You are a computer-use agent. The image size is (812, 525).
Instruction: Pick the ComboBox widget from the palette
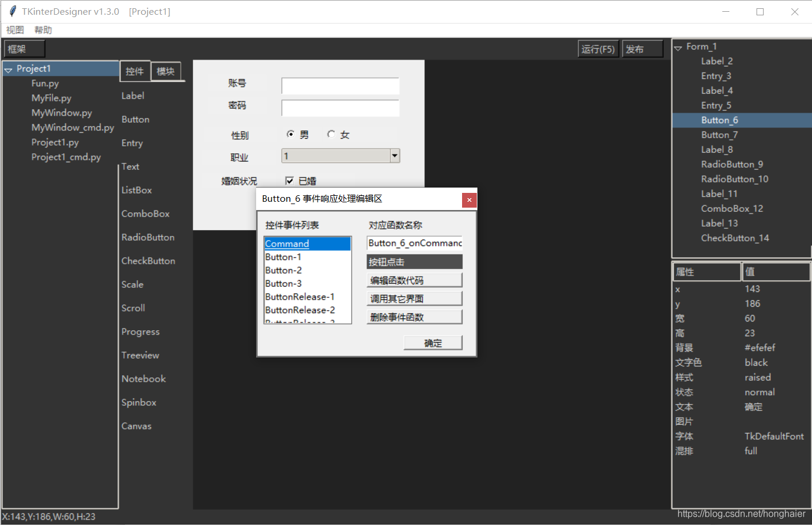[146, 214]
